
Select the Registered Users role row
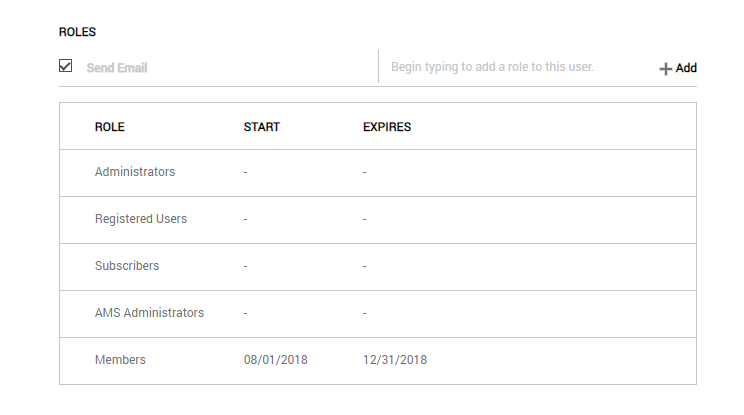(x=141, y=219)
